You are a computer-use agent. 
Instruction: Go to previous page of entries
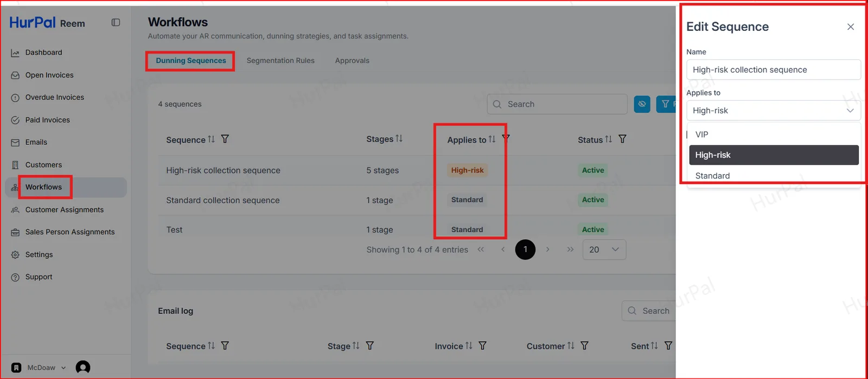pos(503,249)
